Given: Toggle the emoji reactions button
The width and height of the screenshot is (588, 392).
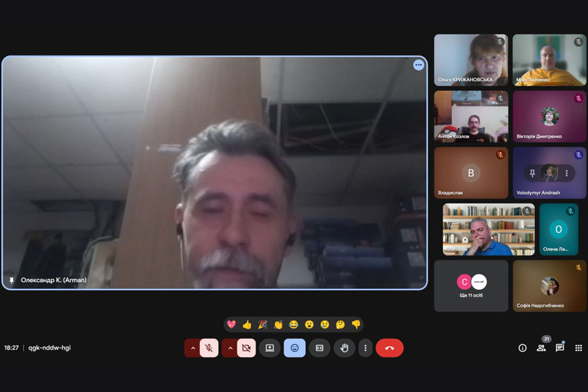Looking at the screenshot, I should tap(295, 348).
